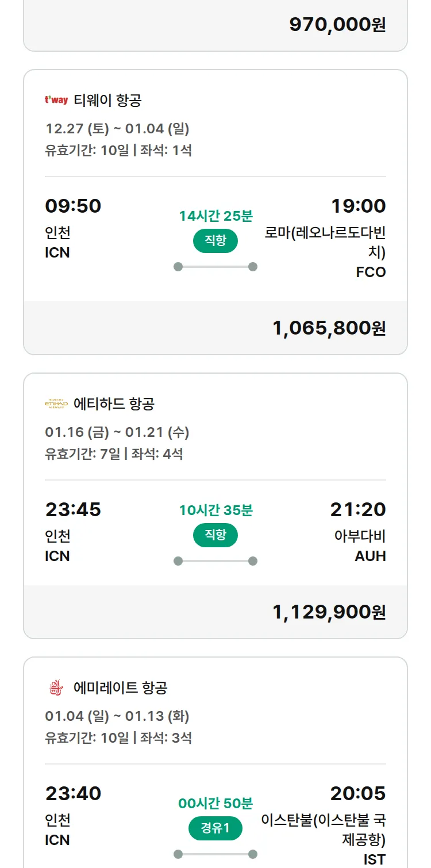Click the T'way flight route line indicator
Image resolution: width=431 pixels, height=868 pixels.
coord(215,267)
